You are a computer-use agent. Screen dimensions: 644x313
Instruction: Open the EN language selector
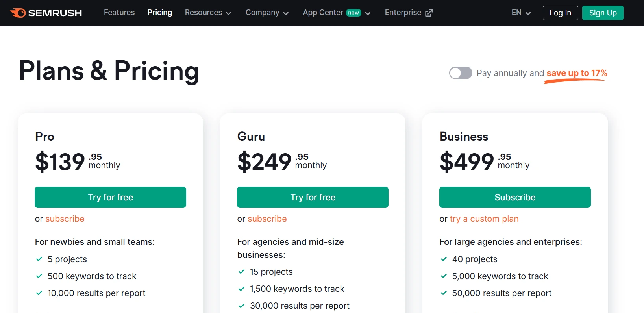click(521, 13)
